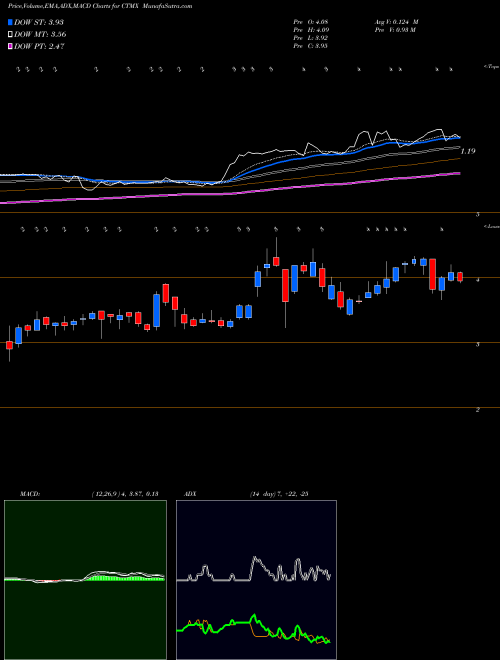Click the 'Pre L: 3.92' low value
The height and width of the screenshot is (660, 500).
(x=311, y=38)
